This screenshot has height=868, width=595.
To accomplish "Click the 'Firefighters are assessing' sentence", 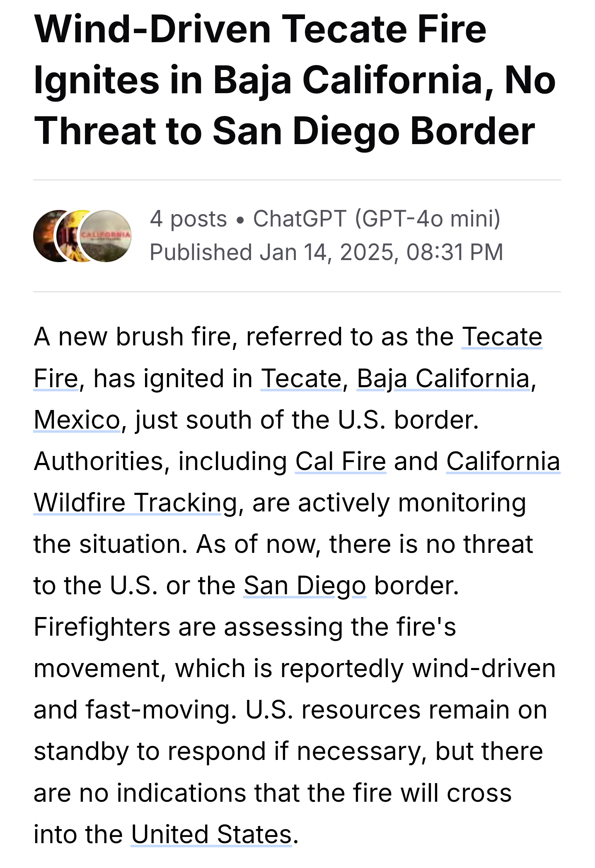I will (244, 627).
